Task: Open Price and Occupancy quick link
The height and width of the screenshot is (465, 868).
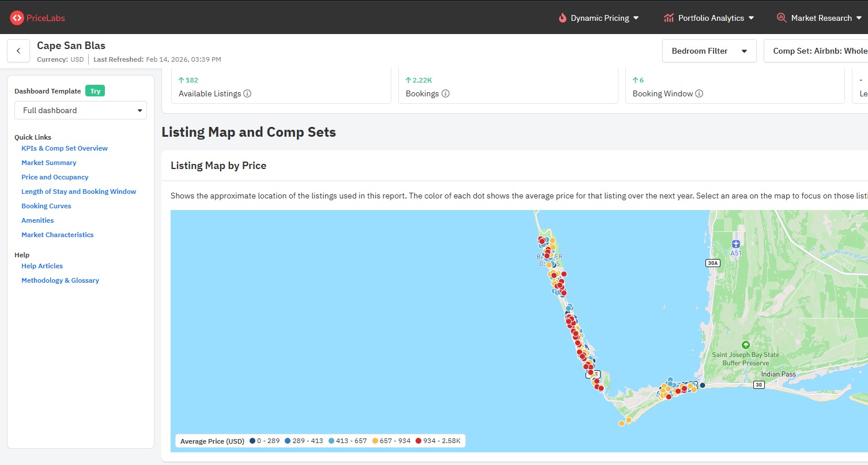Action: 55,177
